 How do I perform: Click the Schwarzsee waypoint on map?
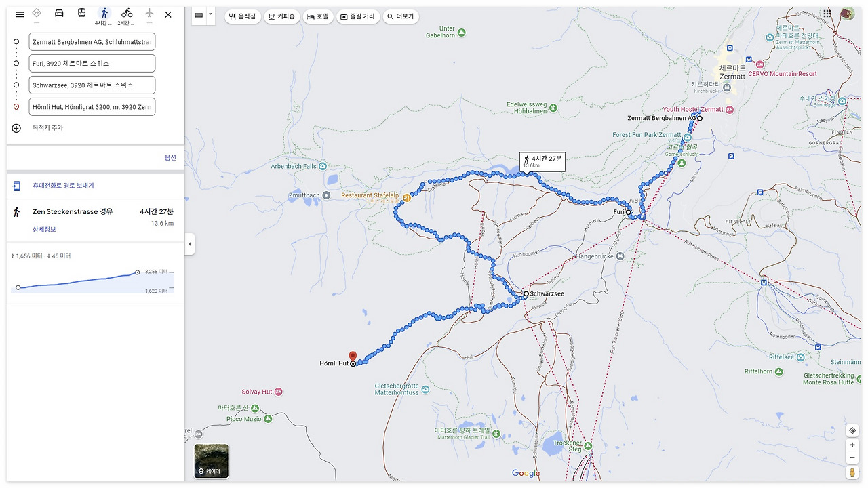(x=526, y=294)
